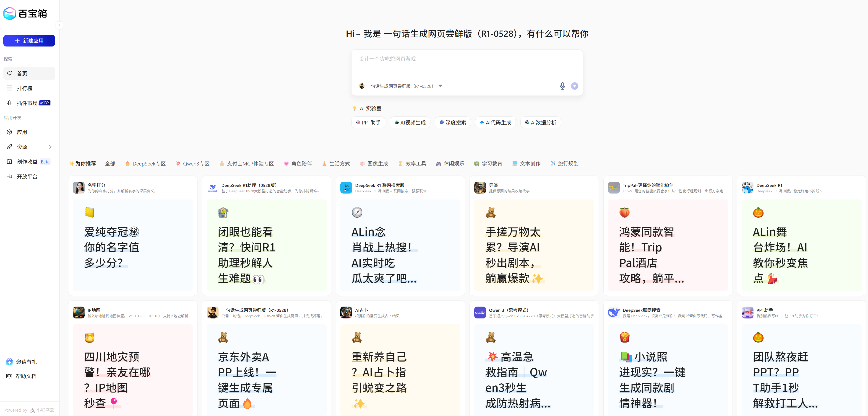Click the TripPal app icon
This screenshot has width=868, height=416.
pos(614,188)
